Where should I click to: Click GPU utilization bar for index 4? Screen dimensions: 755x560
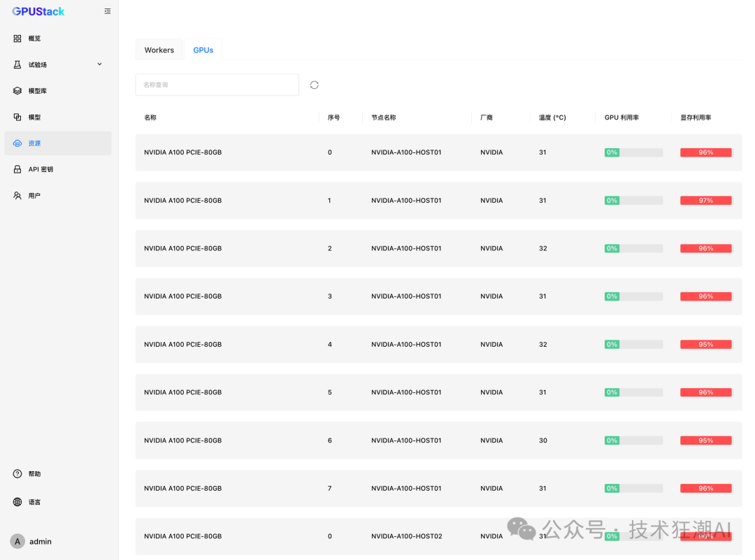(x=633, y=345)
